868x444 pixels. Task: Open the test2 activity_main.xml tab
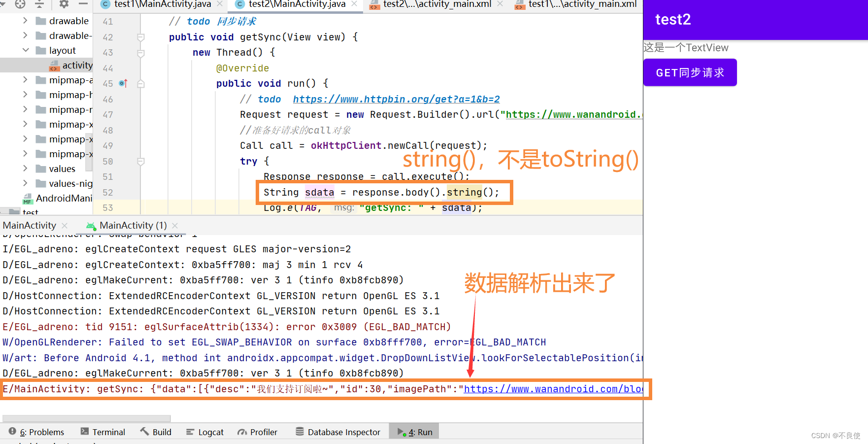coord(437,4)
